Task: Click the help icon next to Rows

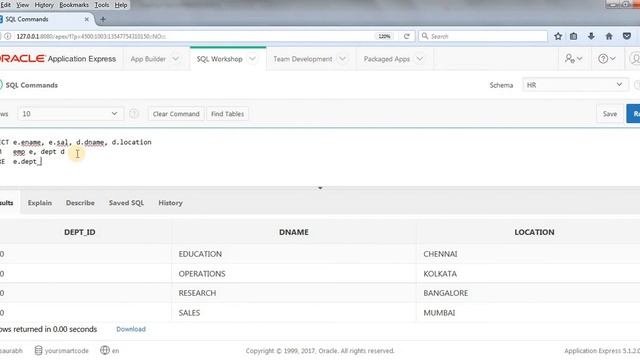Action: tap(133, 114)
